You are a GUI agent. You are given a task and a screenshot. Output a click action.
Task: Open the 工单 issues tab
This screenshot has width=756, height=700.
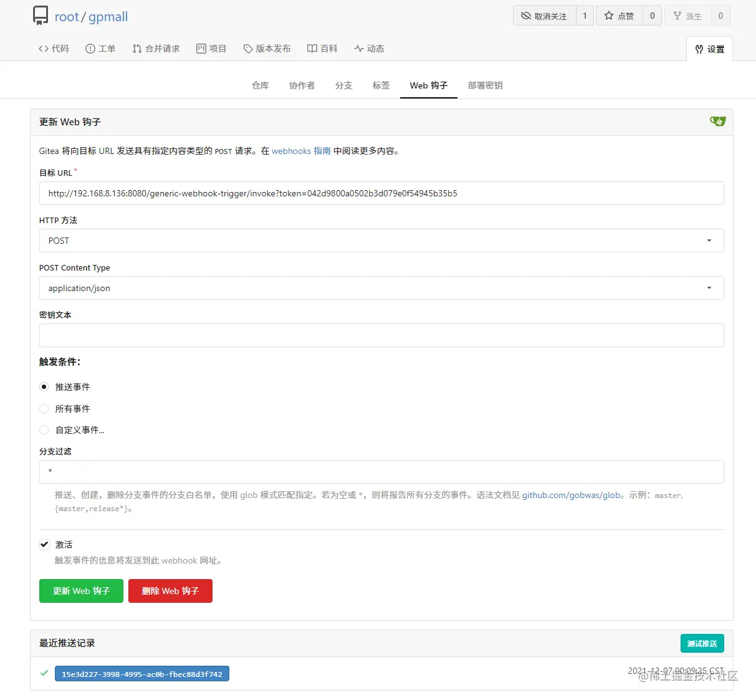pyautogui.click(x=100, y=49)
